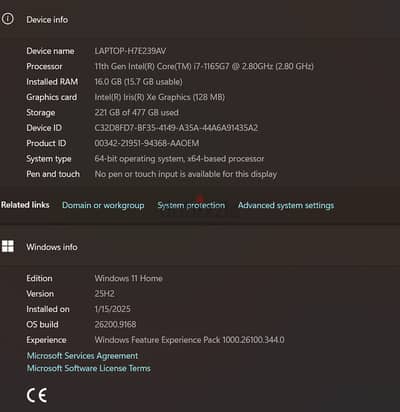Click the Device info circle icon
400x412 pixels.
7,19
